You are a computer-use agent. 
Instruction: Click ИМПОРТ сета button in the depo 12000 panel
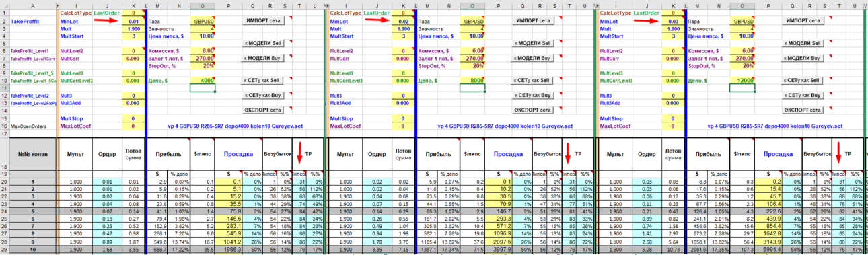803,21
